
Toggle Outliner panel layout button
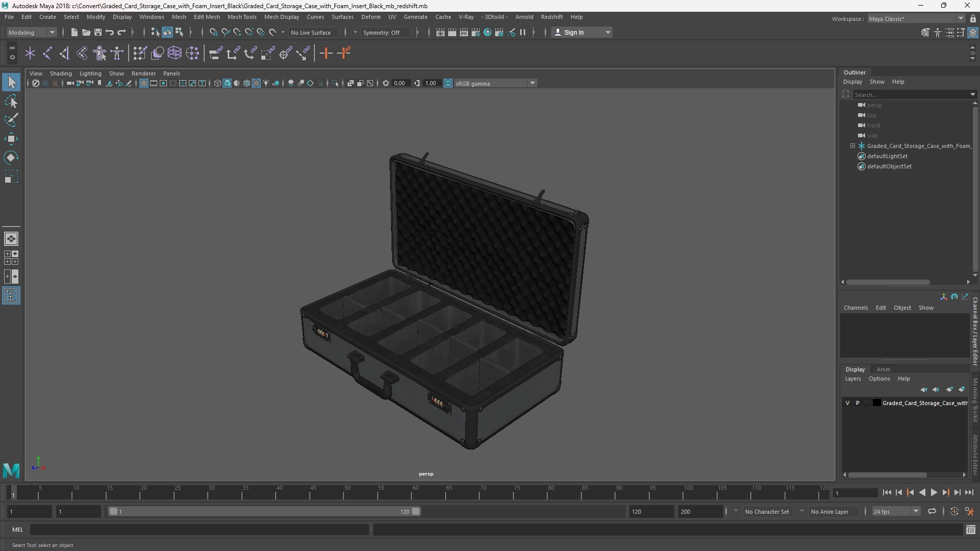pyautogui.click(x=11, y=296)
